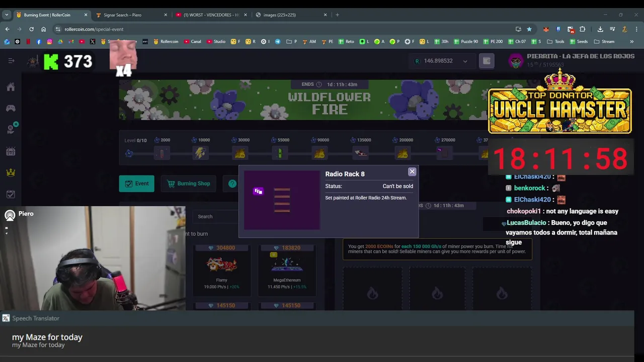Reload the RollerCoin page

[x=31, y=29]
